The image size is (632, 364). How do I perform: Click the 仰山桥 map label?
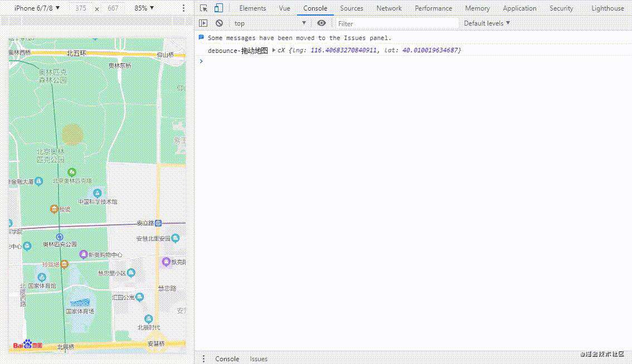pos(166,55)
